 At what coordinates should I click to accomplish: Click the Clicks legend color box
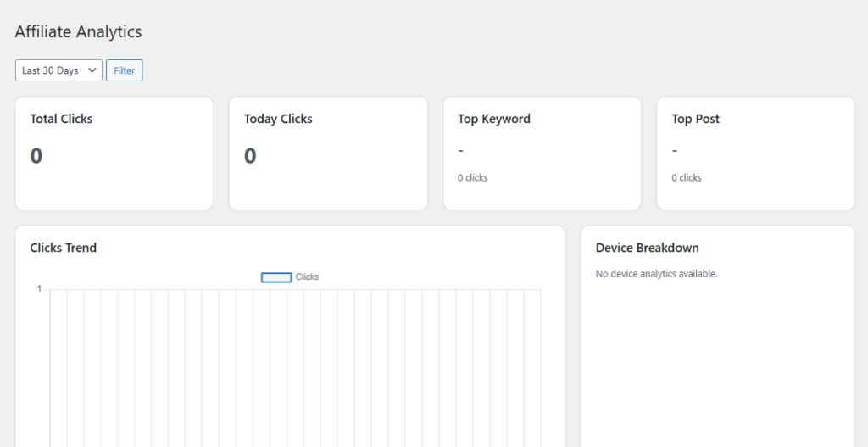click(x=276, y=277)
